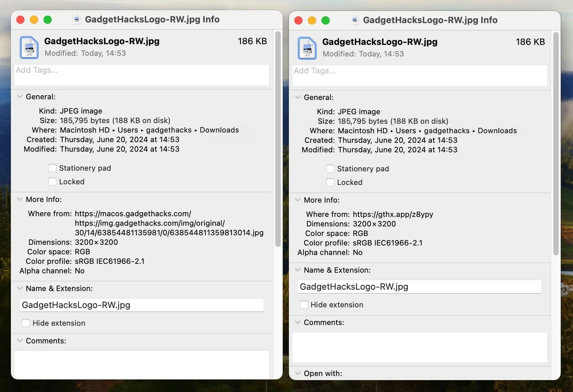The image size is (573, 392).
Task: Collapse the General section in left window
Action: [x=20, y=97]
